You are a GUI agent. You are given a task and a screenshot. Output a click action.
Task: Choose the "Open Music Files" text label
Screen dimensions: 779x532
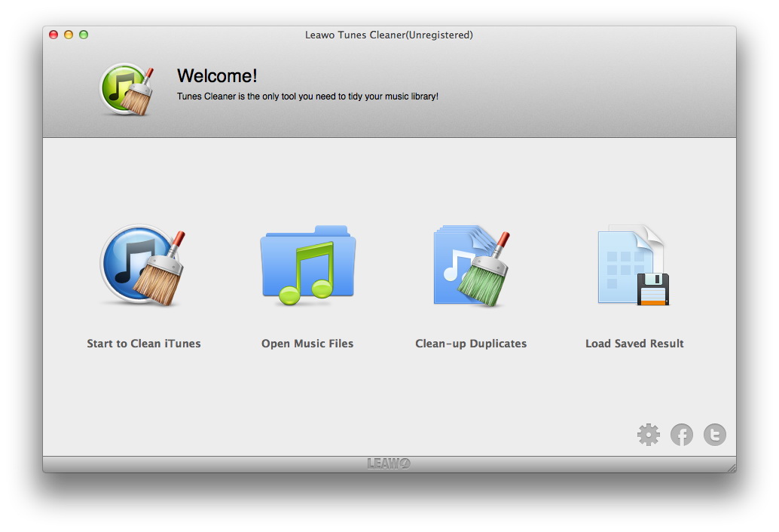pos(307,344)
